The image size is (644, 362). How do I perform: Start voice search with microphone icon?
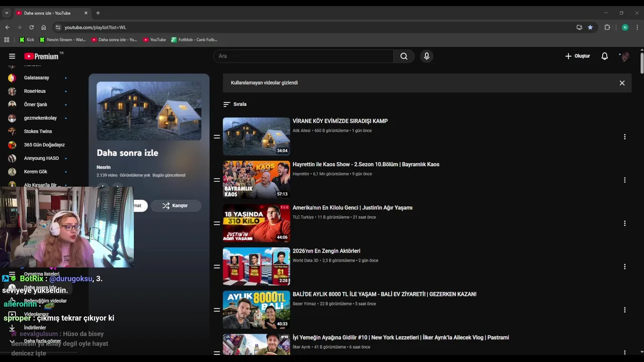(427, 56)
